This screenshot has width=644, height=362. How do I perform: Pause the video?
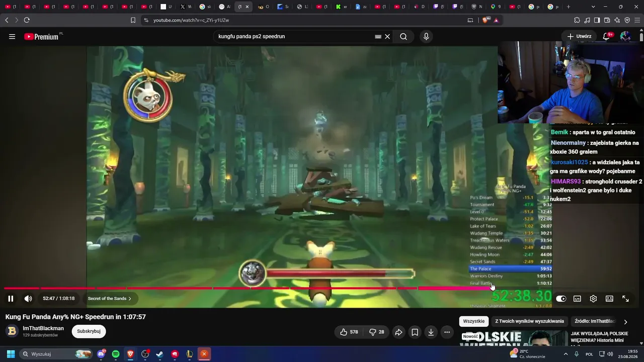coord(11,299)
